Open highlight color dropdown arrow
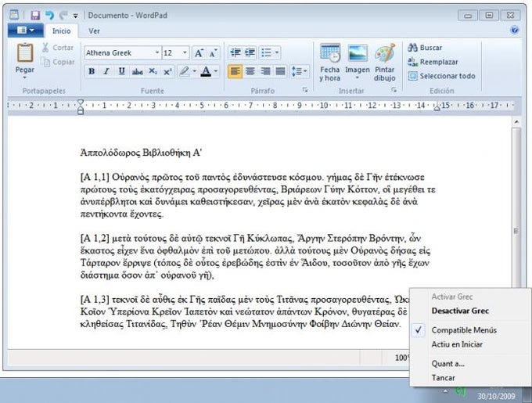The image size is (532, 403). [x=194, y=71]
